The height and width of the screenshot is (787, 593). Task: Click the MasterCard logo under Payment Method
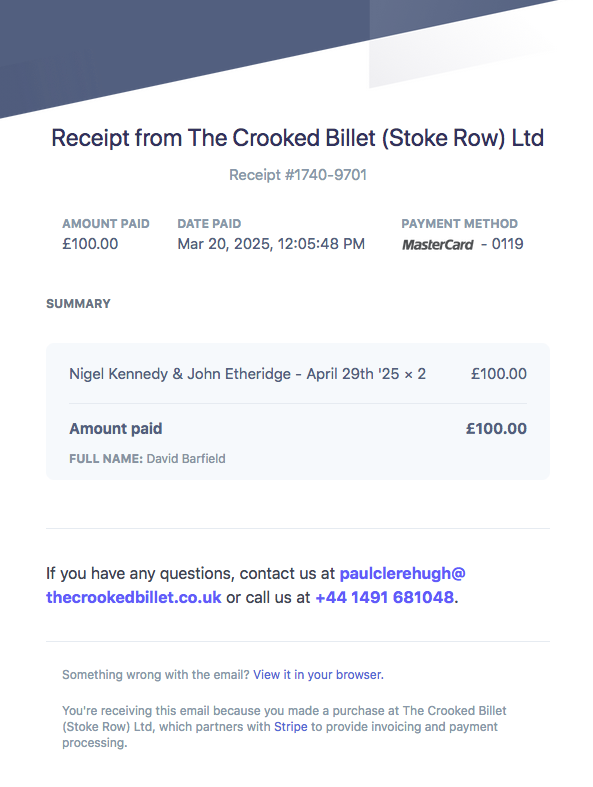coord(437,244)
